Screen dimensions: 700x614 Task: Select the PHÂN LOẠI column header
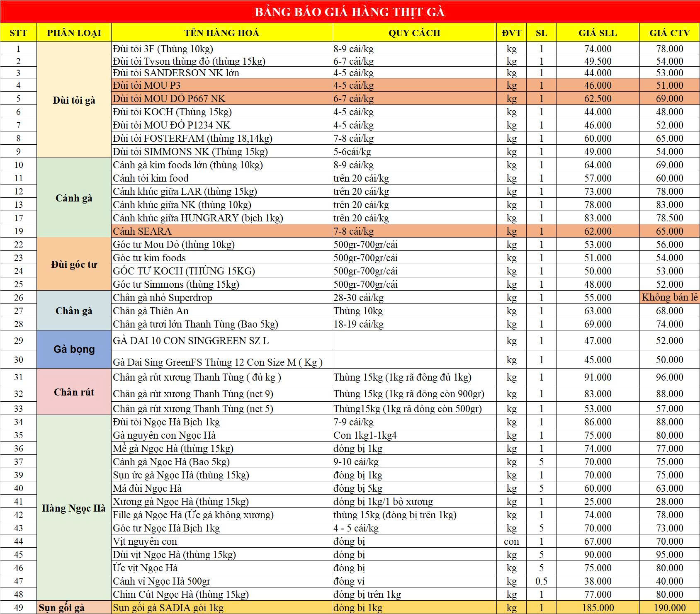pos(74,33)
